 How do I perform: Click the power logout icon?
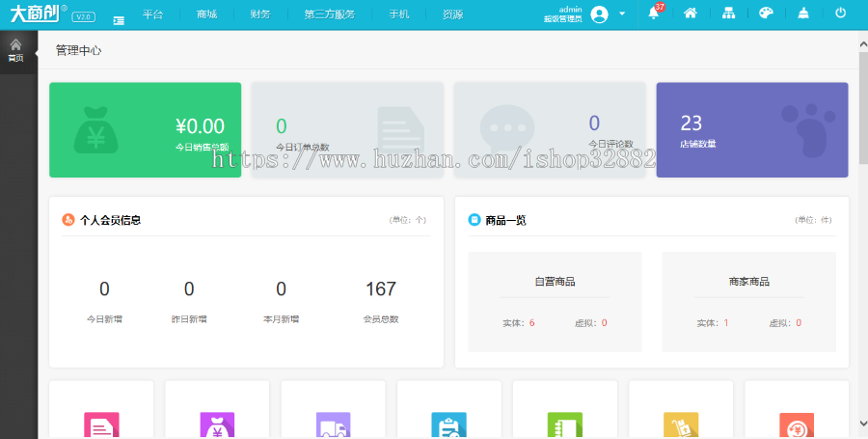tap(840, 13)
